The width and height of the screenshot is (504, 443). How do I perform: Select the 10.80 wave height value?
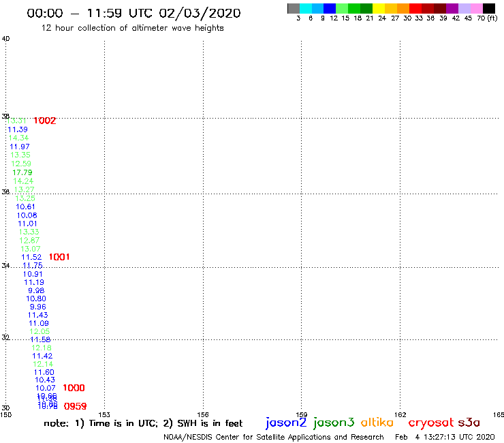[36, 299]
